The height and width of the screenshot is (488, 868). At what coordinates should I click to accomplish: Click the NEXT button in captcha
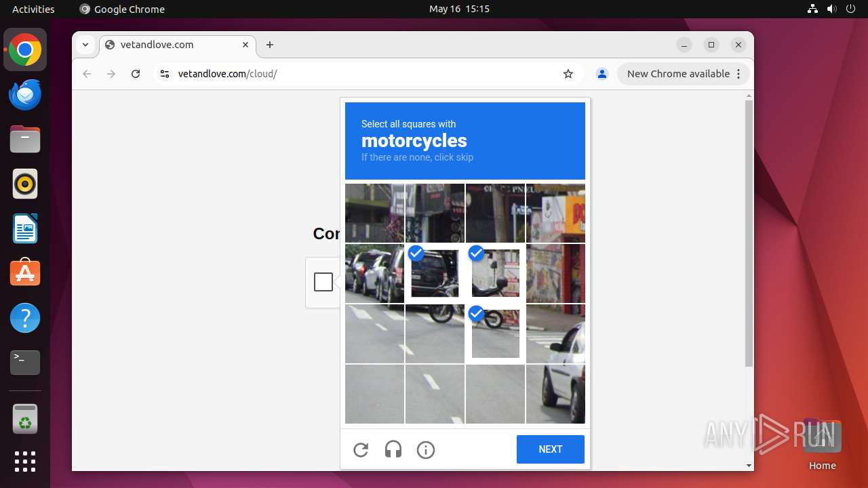(551, 449)
